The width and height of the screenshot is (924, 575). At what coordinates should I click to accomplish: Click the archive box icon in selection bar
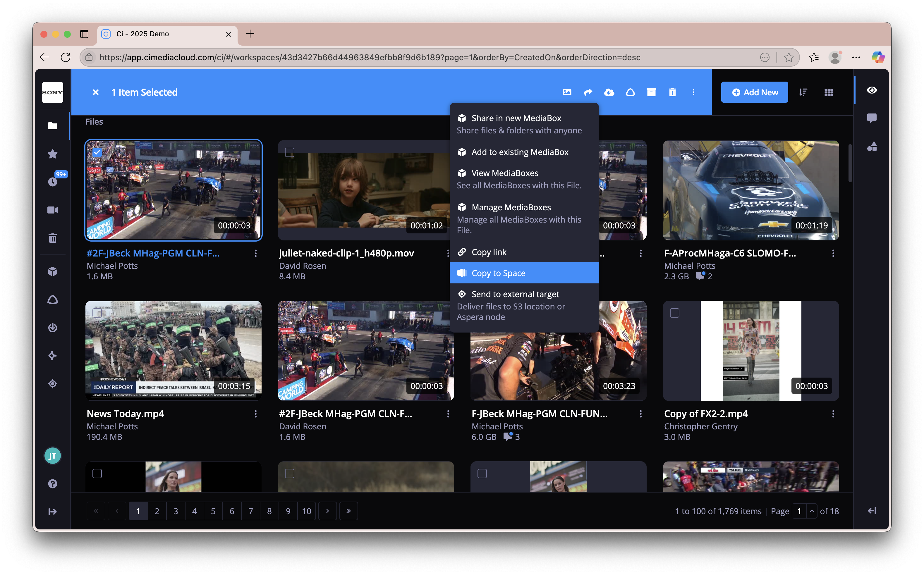coord(651,92)
